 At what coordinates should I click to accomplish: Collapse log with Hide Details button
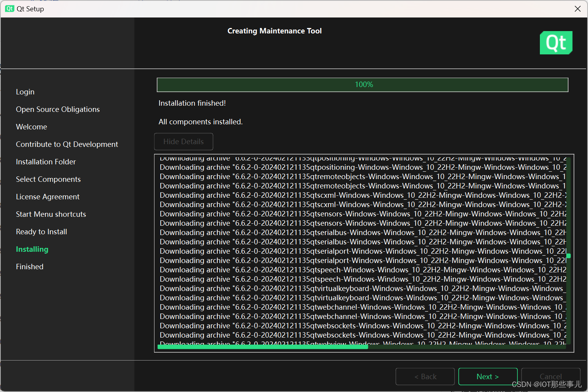point(184,141)
